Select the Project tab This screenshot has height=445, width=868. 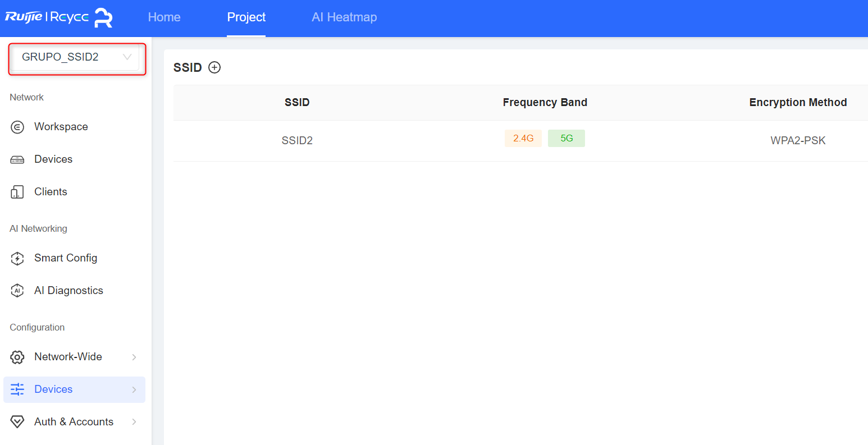pos(246,17)
